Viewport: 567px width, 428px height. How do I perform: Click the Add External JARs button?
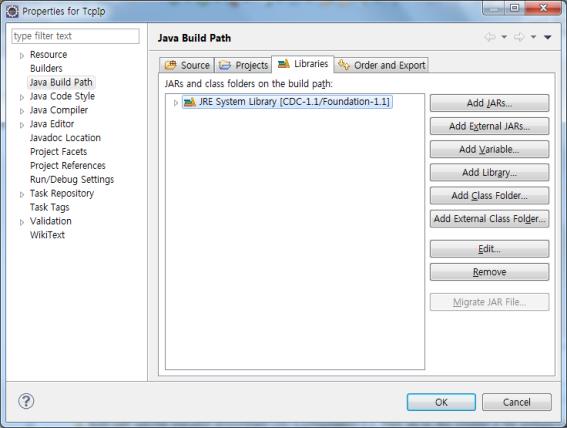(489, 126)
